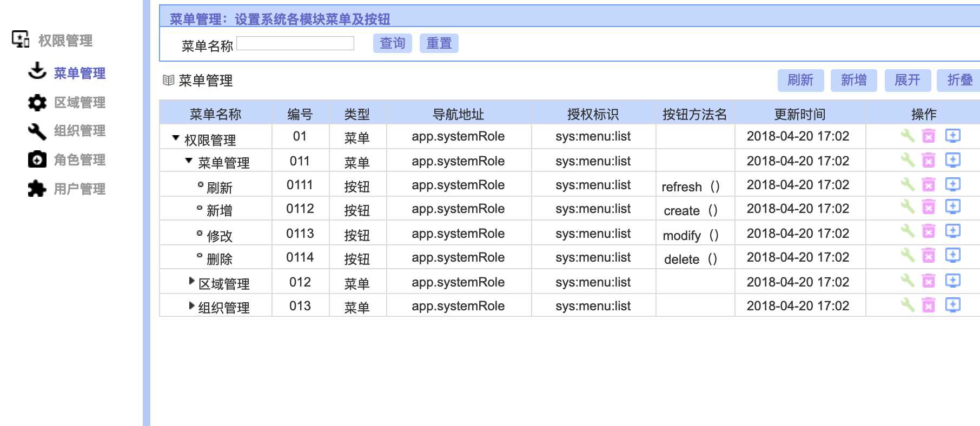Expand the 组织管理 tree node
Viewport: 980px width, 426px height.
click(x=191, y=305)
